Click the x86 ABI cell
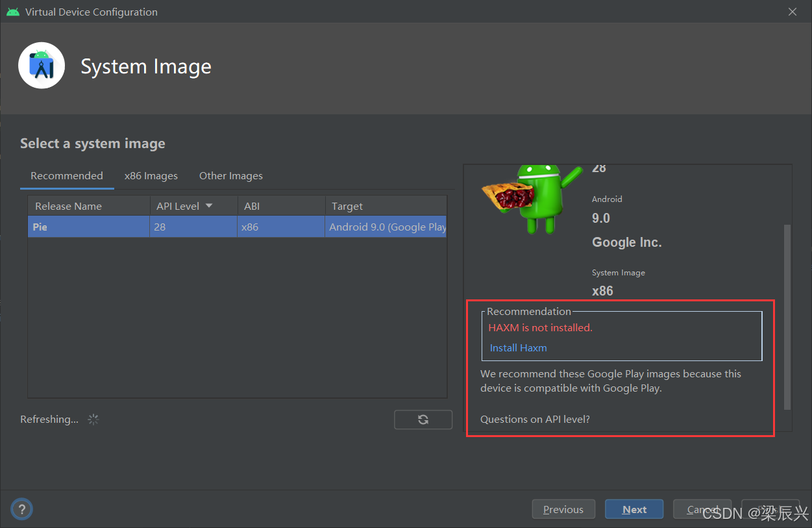This screenshot has width=812, height=528. (x=281, y=227)
